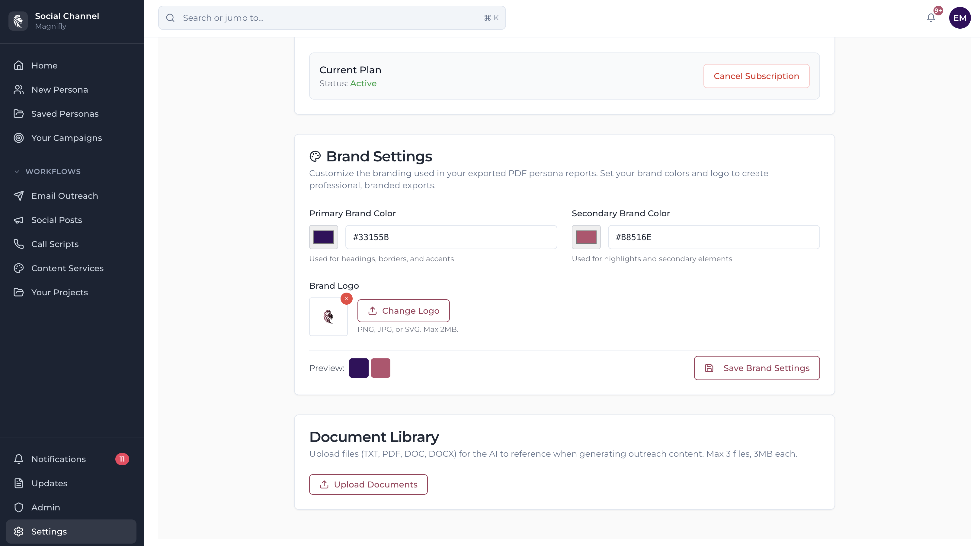This screenshot has width=980, height=546.
Task: Open Call Scripts from the sidebar
Action: point(55,244)
